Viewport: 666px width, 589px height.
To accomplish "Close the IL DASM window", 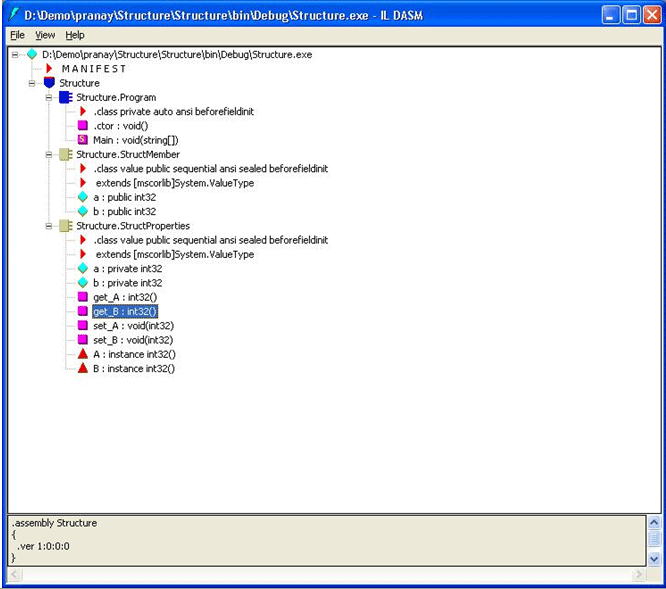I will tap(652, 15).
